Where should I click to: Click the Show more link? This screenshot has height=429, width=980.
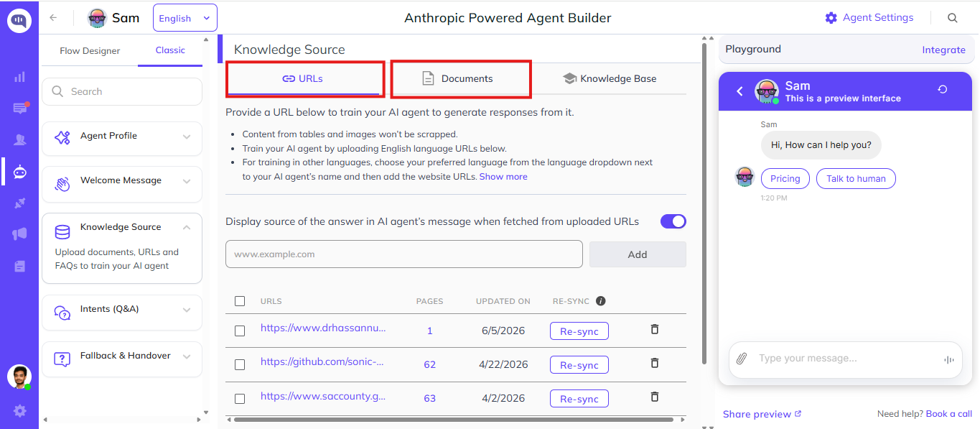[x=503, y=176]
